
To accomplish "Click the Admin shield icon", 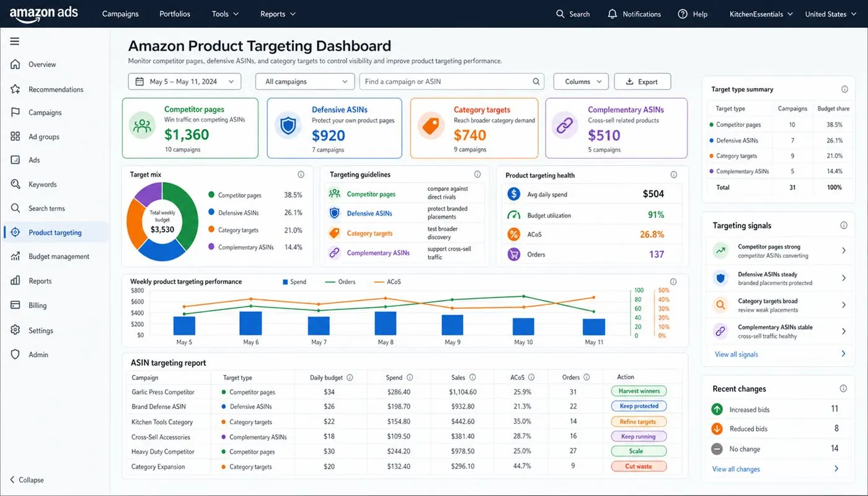I will (x=15, y=355).
